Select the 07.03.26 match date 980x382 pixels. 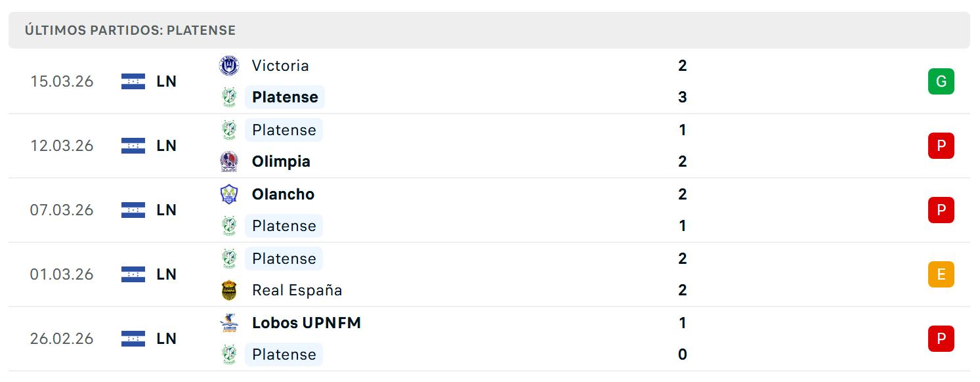coord(62,210)
